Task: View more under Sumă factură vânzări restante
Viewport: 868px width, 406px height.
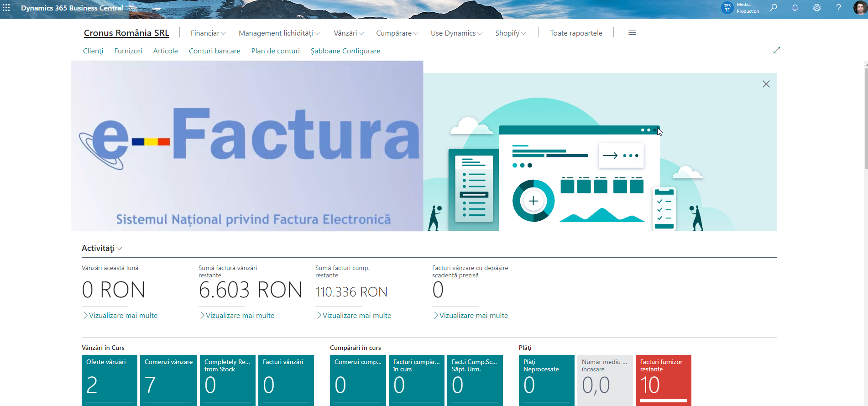Action: pos(237,316)
